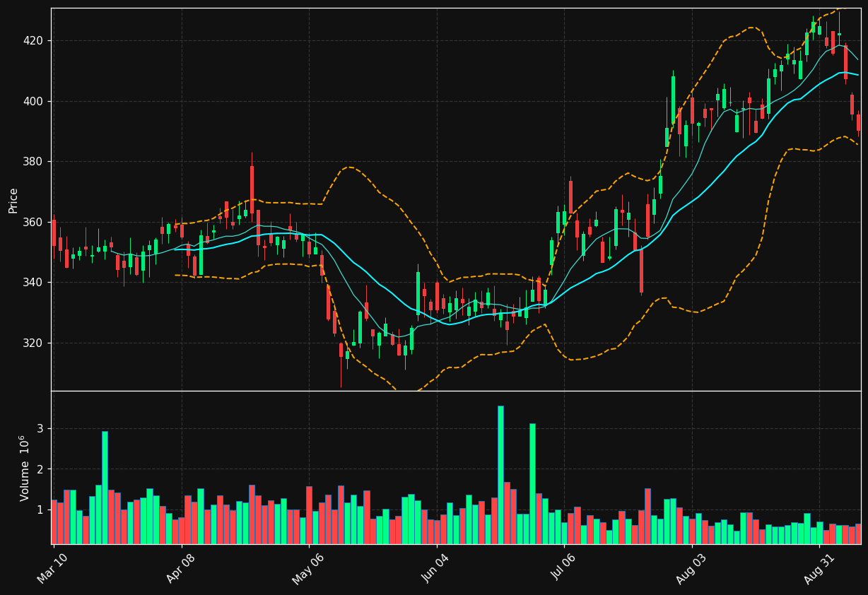
Task: Click the Mar 10 date label
Action: [x=53, y=568]
